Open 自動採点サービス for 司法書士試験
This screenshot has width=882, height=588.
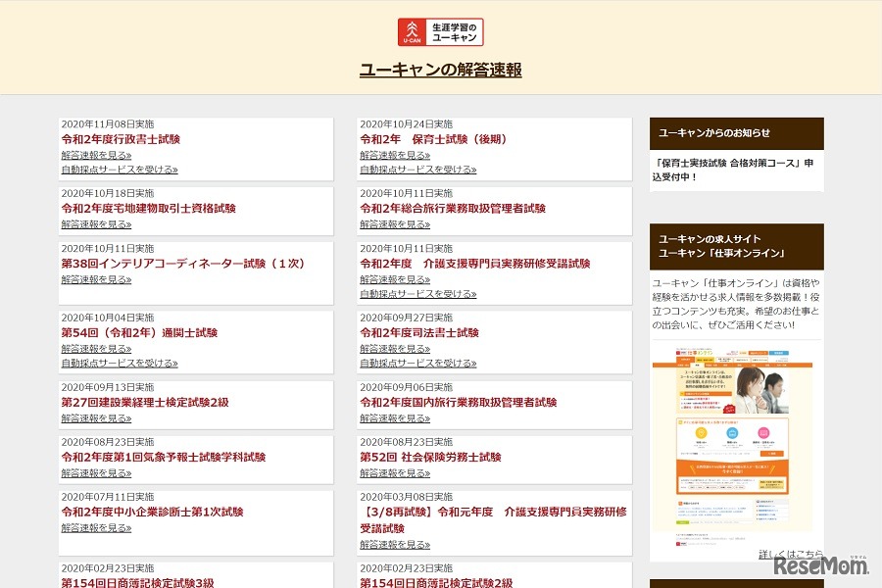pyautogui.click(x=416, y=362)
